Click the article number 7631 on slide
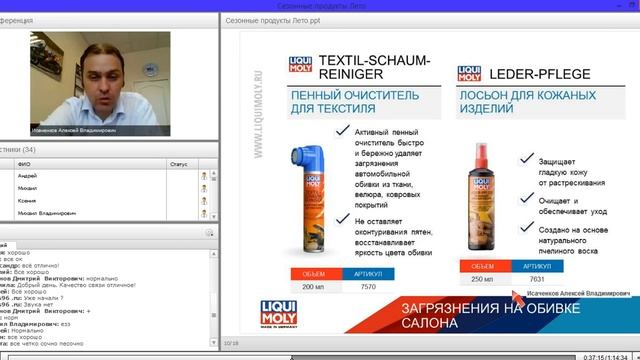The width and height of the screenshot is (640, 360). click(537, 279)
